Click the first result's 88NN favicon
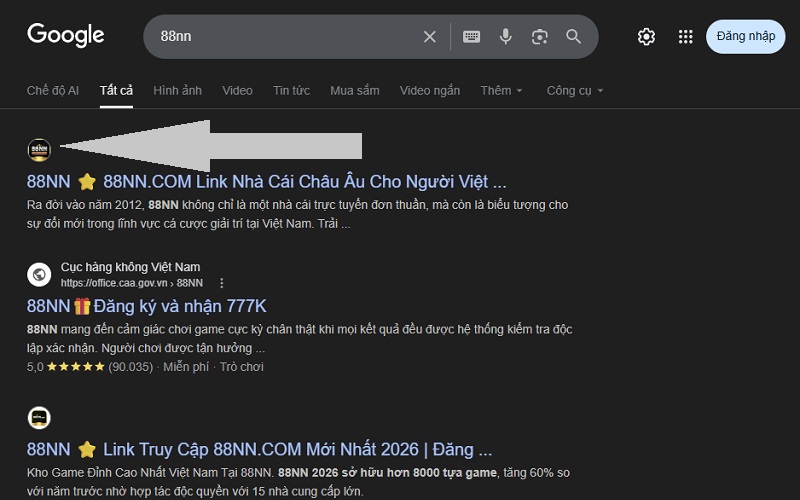The height and width of the screenshot is (500, 800). pyautogui.click(x=39, y=150)
